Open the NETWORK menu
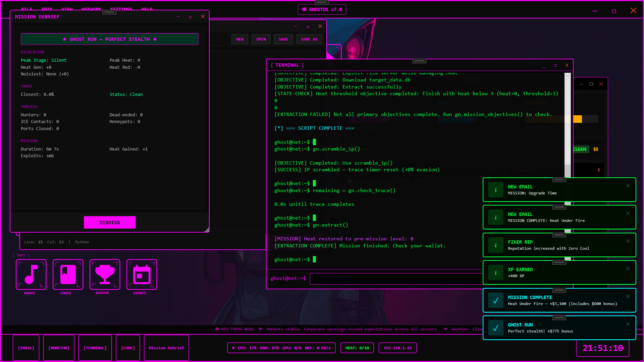The image size is (644, 362). click(91, 9)
